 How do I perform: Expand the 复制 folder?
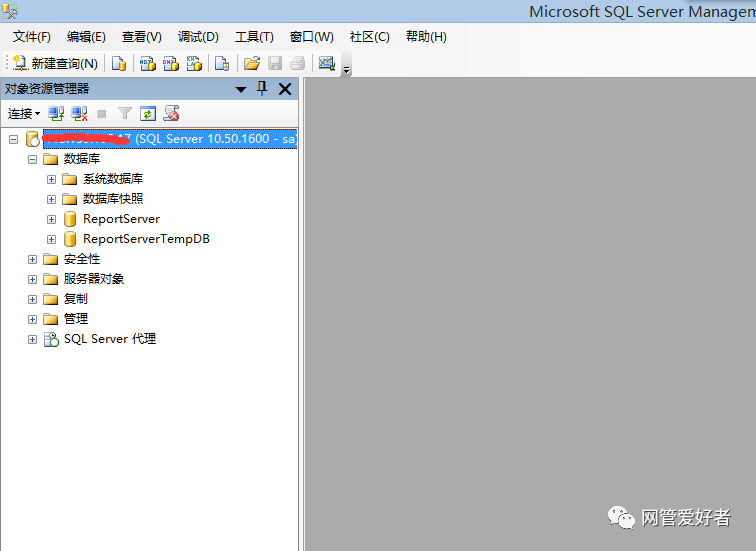point(32,299)
